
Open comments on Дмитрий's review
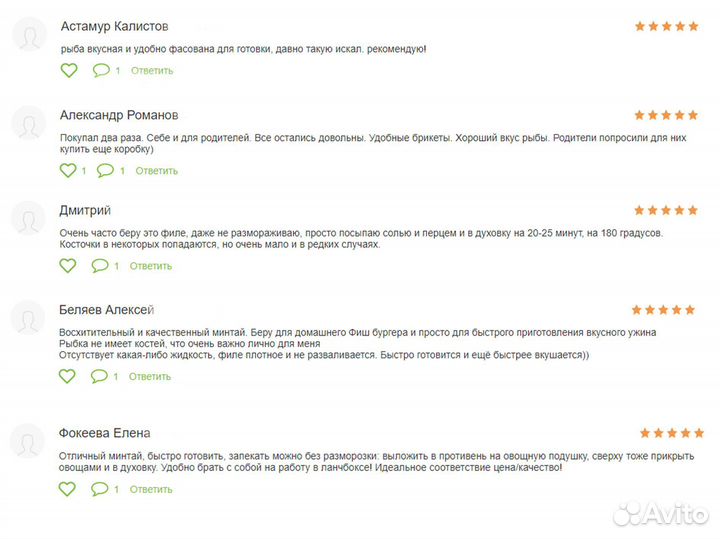(100, 266)
